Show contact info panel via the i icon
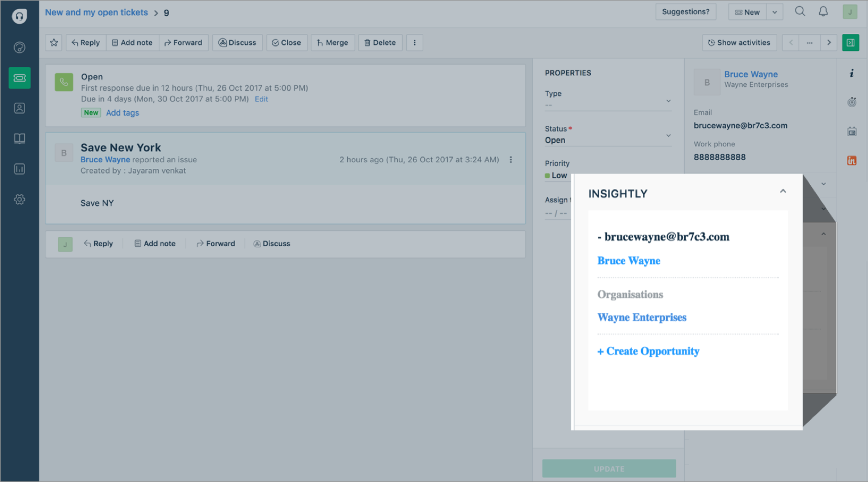This screenshot has height=482, width=868. coord(852,73)
